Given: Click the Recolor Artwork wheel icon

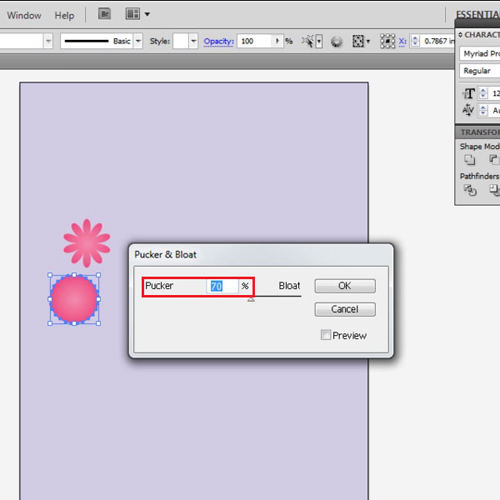Looking at the screenshot, I should click(337, 42).
